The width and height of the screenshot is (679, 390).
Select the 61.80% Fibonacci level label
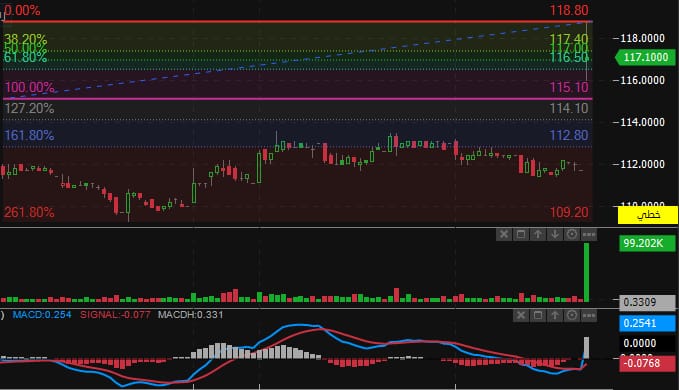click(x=25, y=58)
